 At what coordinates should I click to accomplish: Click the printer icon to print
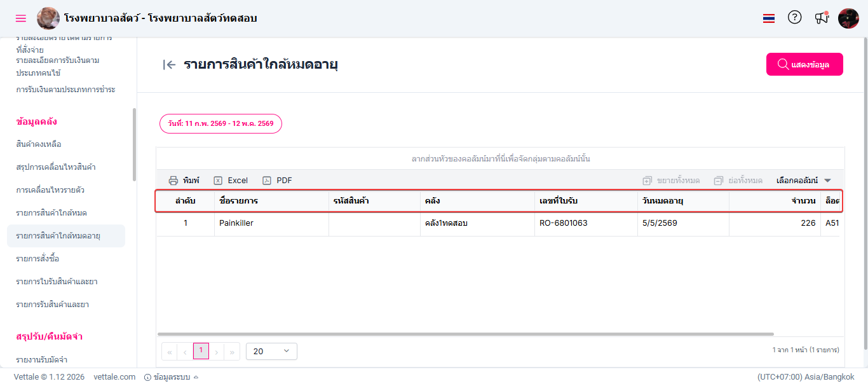(173, 181)
